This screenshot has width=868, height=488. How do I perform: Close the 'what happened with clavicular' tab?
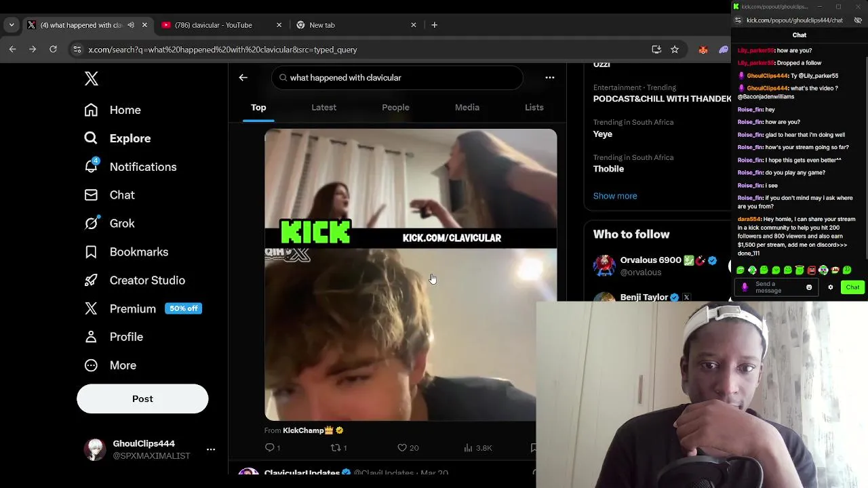[x=144, y=25]
